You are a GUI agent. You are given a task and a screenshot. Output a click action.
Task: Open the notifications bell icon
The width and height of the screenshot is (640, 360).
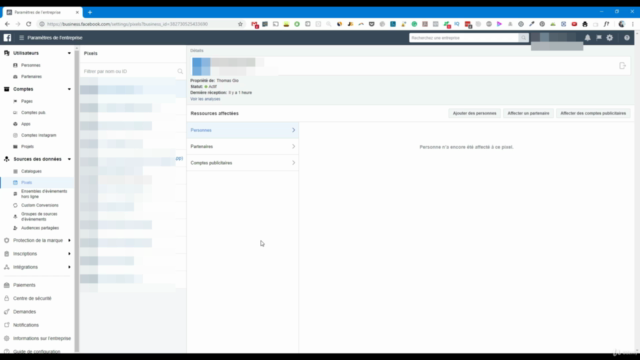(587, 38)
